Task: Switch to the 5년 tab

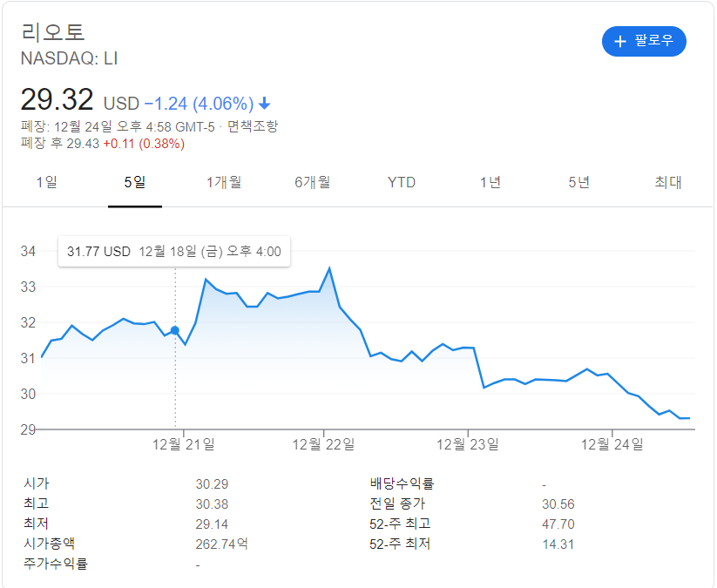Action: point(578,182)
